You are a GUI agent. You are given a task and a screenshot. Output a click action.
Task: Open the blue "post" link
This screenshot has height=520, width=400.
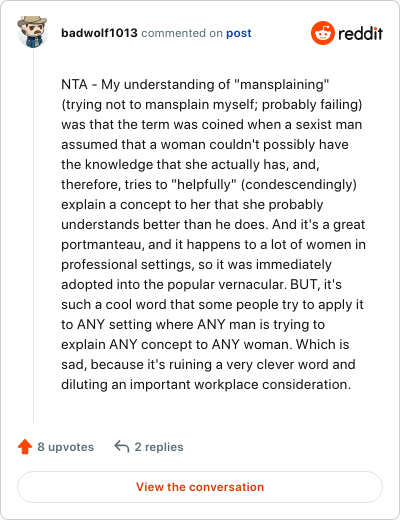click(239, 33)
